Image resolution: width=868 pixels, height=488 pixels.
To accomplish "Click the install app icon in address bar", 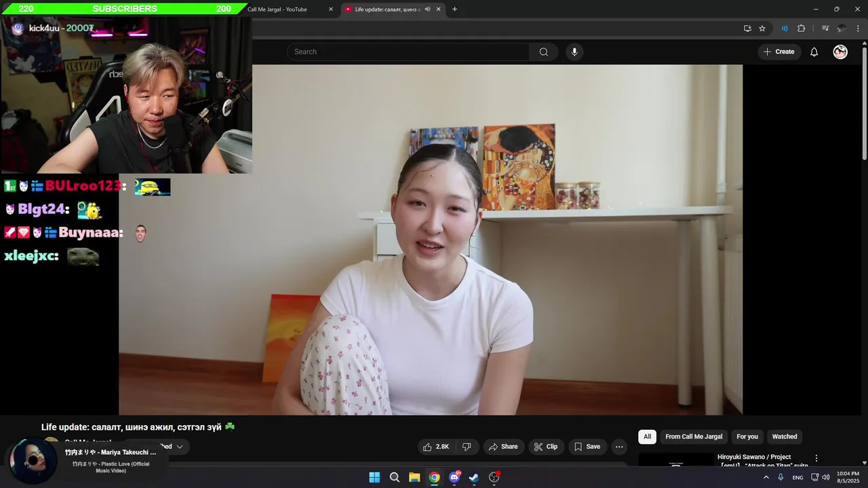I will [x=747, y=28].
